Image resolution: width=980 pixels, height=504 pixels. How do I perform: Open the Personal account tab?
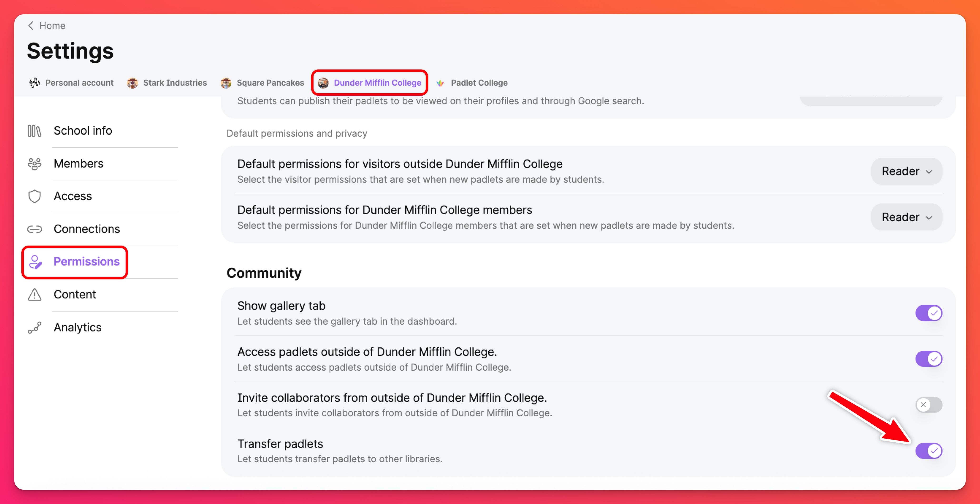pos(79,83)
